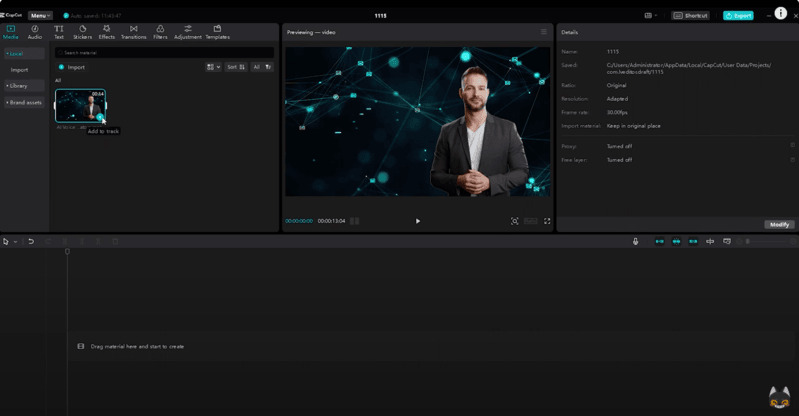The width and height of the screenshot is (799, 416).
Task: Toggle auto snapping in timeline toolbar
Action: coord(676,241)
